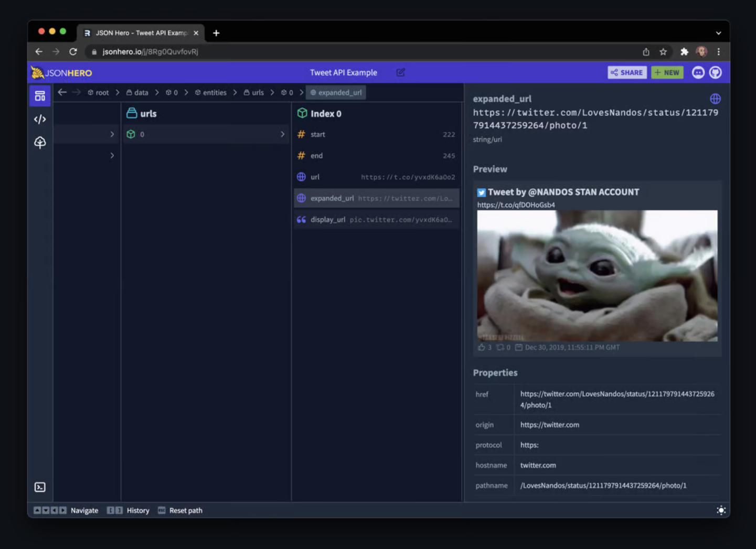
Task: Open the terminal icon in sidebar
Action: (40, 487)
